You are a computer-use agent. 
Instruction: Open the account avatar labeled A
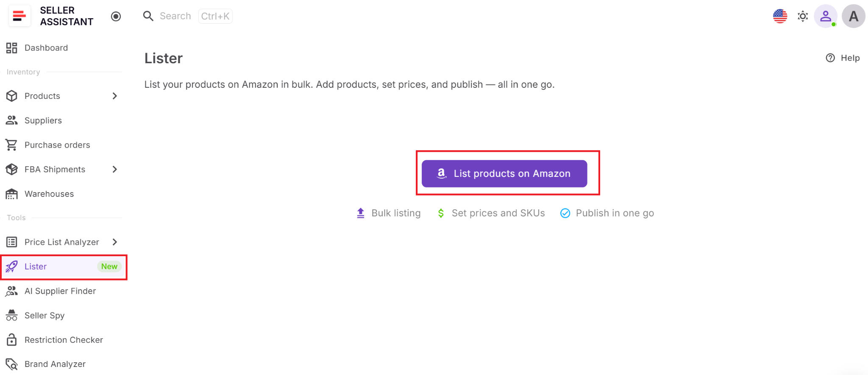853,16
